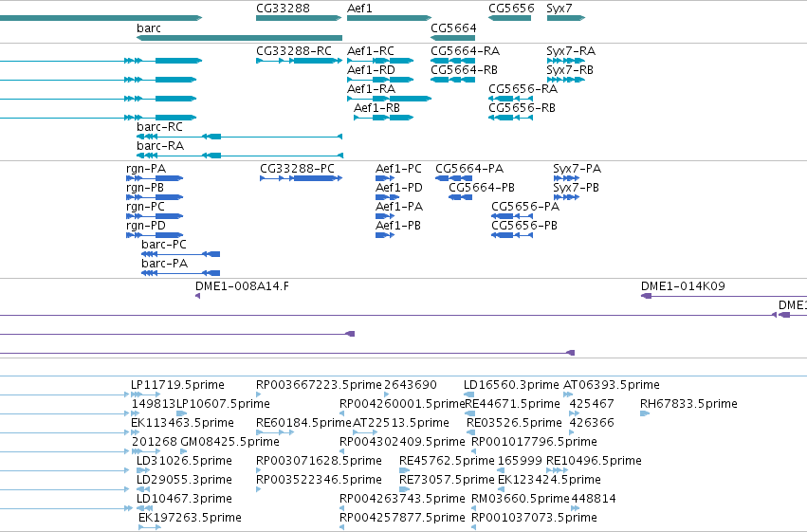Click protein Aef1-PD
This screenshot has height=532, width=807.
pos(388,197)
